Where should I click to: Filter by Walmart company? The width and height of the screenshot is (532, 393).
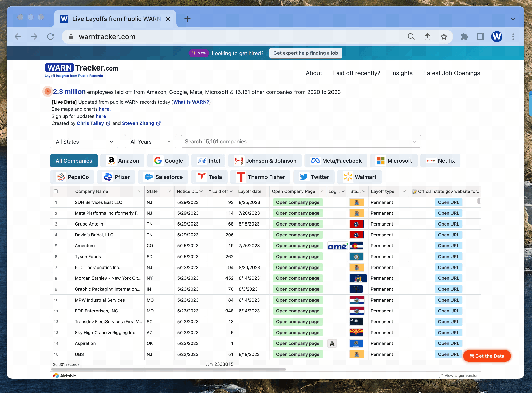pos(360,177)
